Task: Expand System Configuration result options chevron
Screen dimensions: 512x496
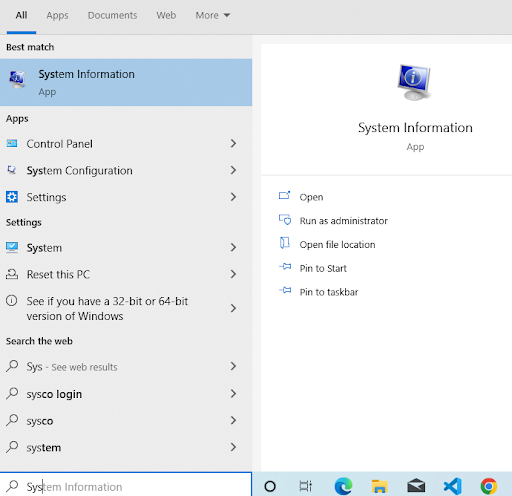Action: click(233, 170)
